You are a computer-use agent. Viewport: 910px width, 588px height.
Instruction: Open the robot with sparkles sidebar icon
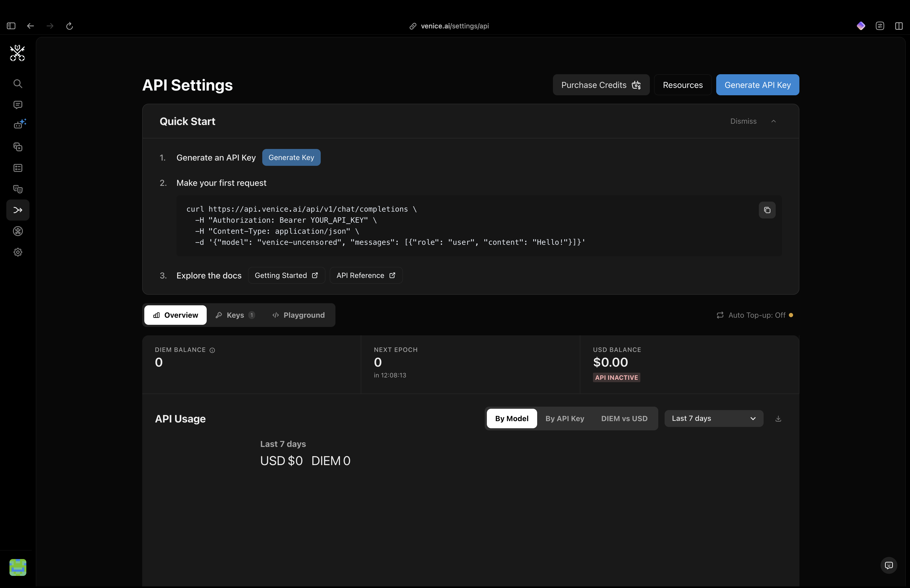pyautogui.click(x=19, y=124)
